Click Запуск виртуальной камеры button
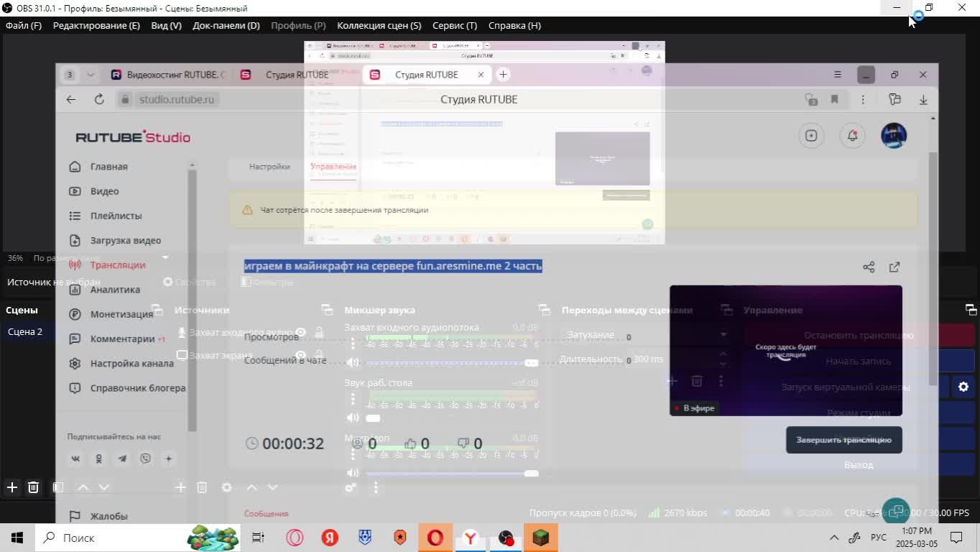 click(846, 387)
